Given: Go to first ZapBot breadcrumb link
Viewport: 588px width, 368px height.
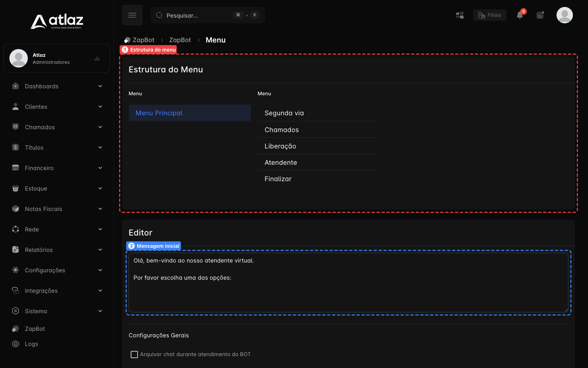Looking at the screenshot, I should click(x=143, y=40).
